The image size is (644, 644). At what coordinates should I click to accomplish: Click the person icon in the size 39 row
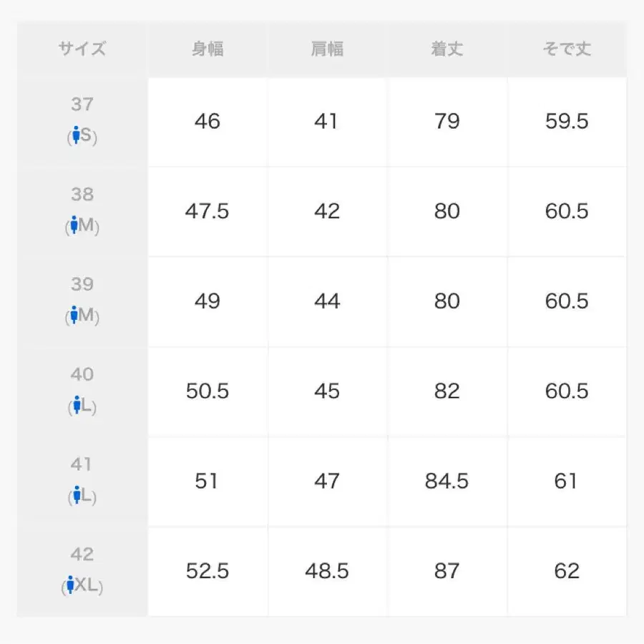click(x=74, y=316)
